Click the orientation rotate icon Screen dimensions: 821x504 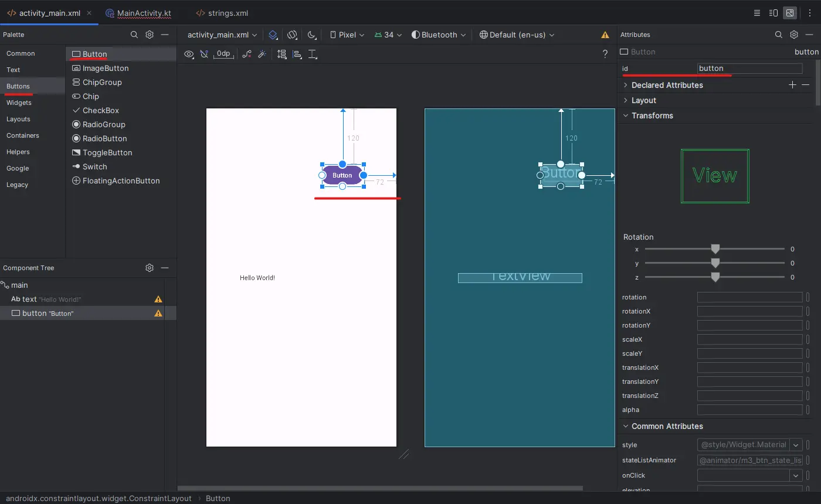(x=293, y=35)
